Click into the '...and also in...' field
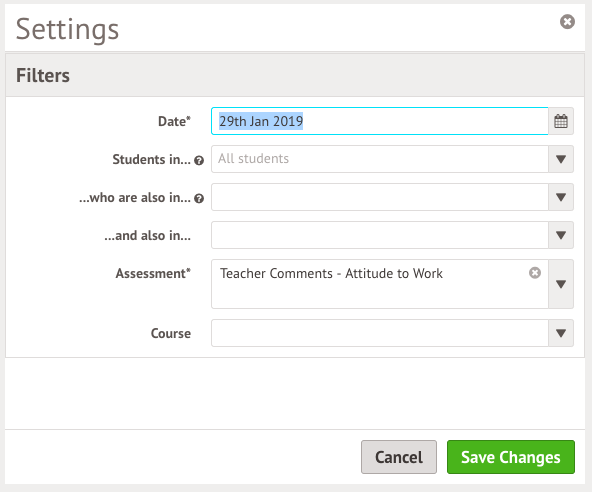 click(379, 235)
